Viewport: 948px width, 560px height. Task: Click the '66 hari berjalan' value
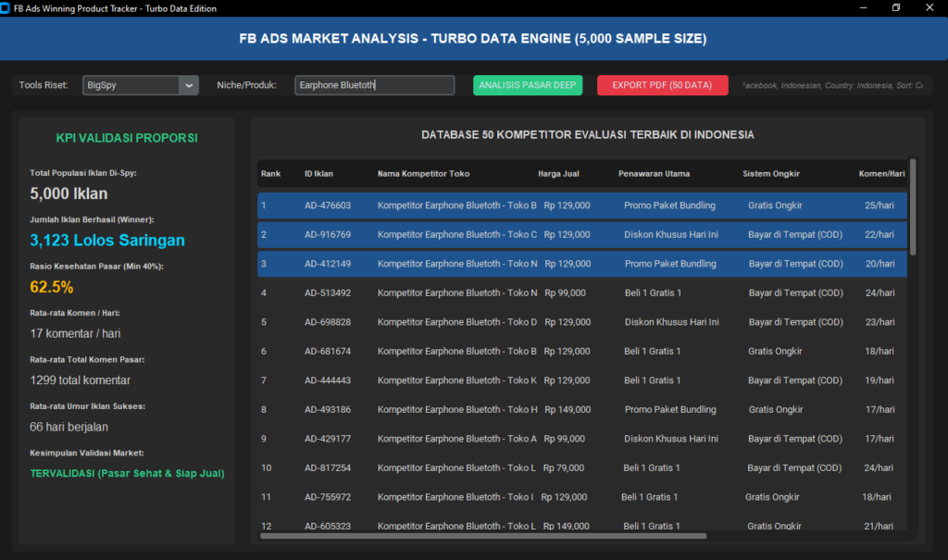click(x=69, y=427)
